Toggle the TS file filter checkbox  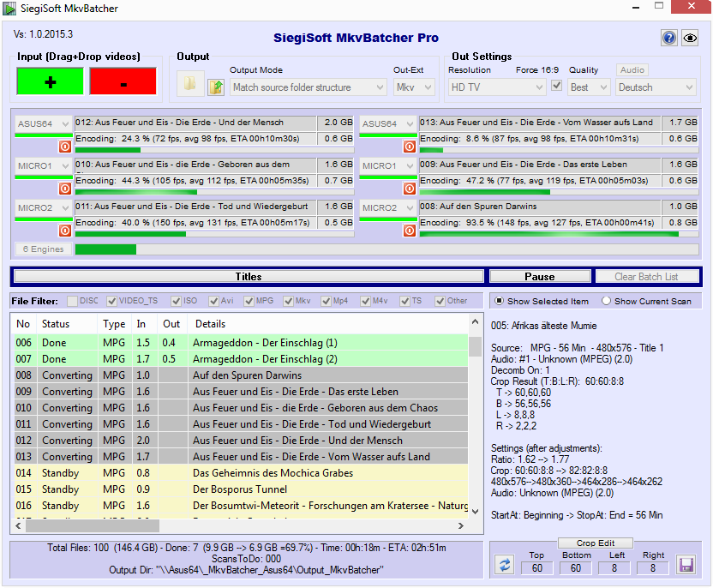(404, 301)
